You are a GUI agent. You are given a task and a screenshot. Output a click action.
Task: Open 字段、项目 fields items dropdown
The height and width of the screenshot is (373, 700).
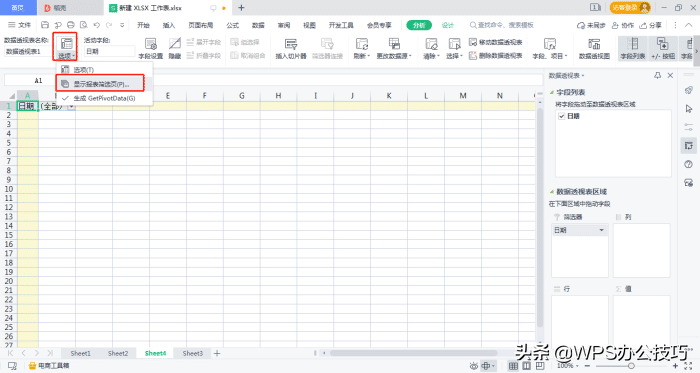(x=550, y=49)
